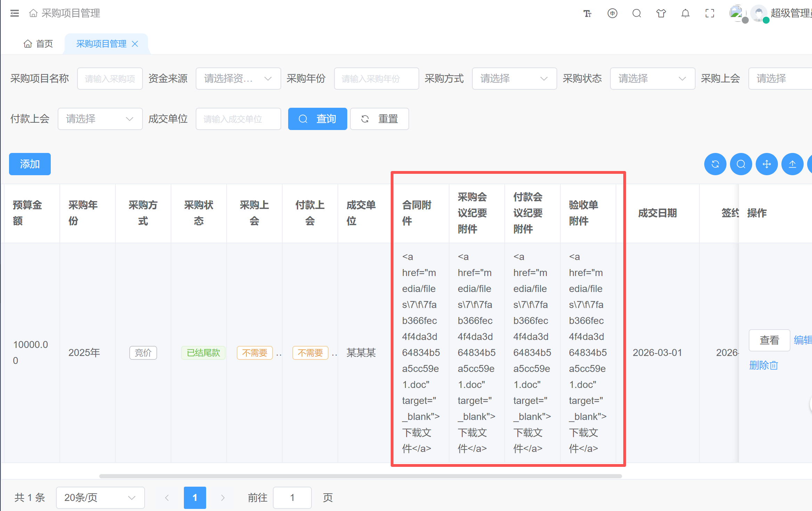
Task: Click the round upload export button
Action: coord(792,164)
